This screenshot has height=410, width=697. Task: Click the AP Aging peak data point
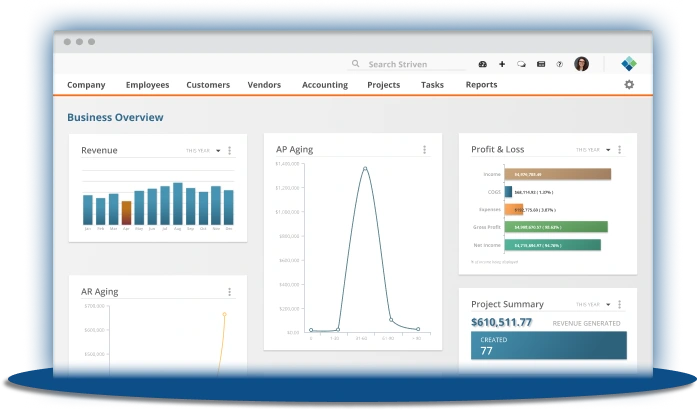coord(365,169)
